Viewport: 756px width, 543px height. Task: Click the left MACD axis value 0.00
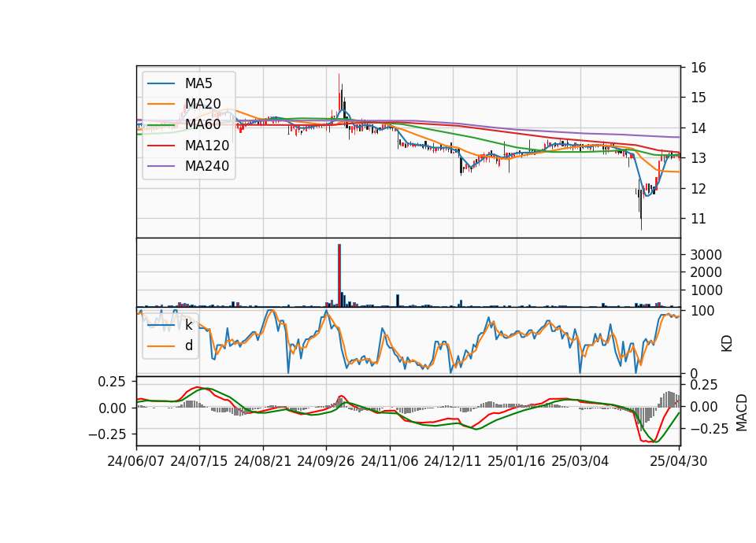(111, 408)
